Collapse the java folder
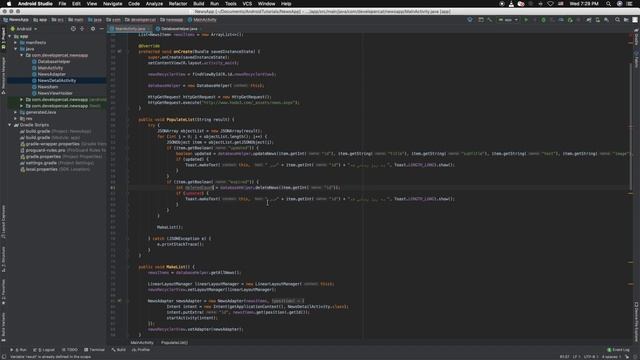Viewport: 640px width, 360px height. [16, 49]
